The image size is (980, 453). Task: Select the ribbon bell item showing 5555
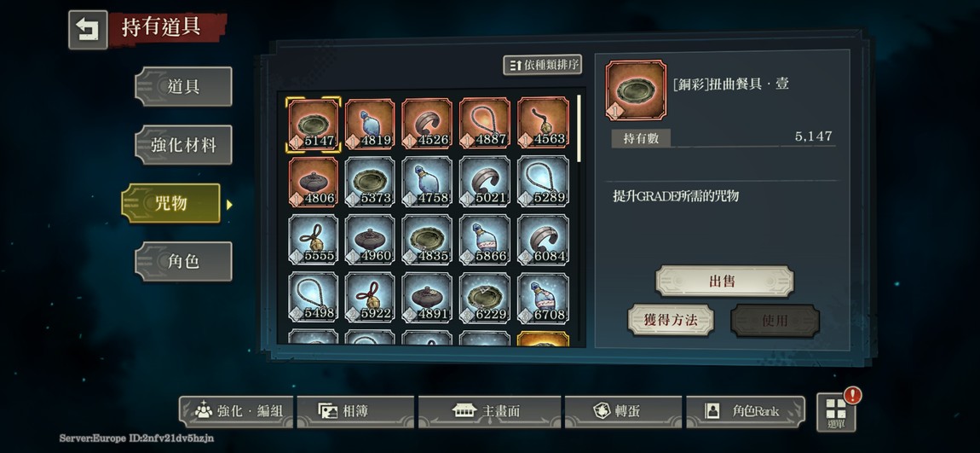pyautogui.click(x=313, y=240)
